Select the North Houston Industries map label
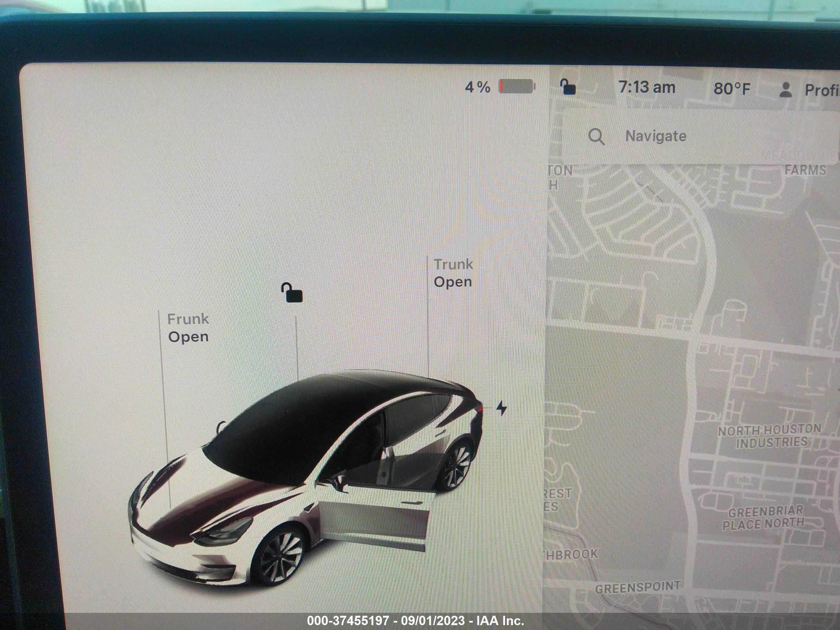The height and width of the screenshot is (630, 840). [770, 436]
